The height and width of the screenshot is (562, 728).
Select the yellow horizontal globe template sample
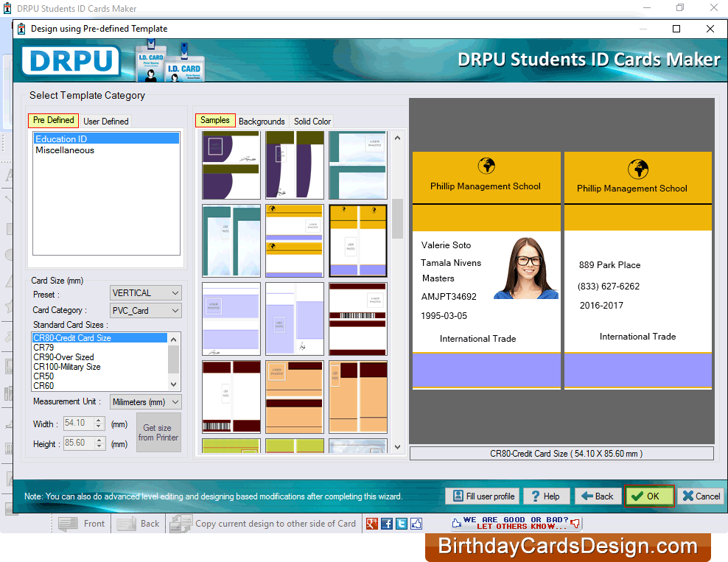294,241
